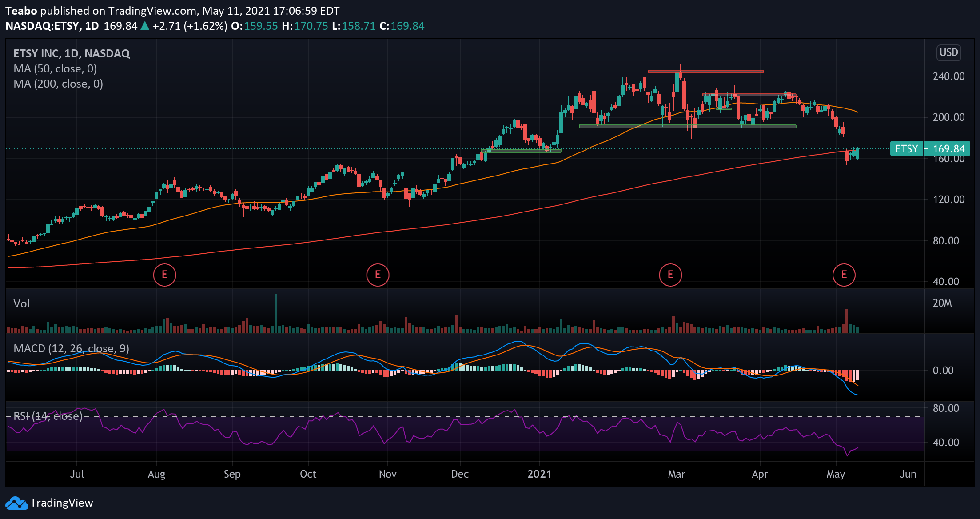
Task: Click the August earnings 'E' marker
Action: pyautogui.click(x=164, y=275)
